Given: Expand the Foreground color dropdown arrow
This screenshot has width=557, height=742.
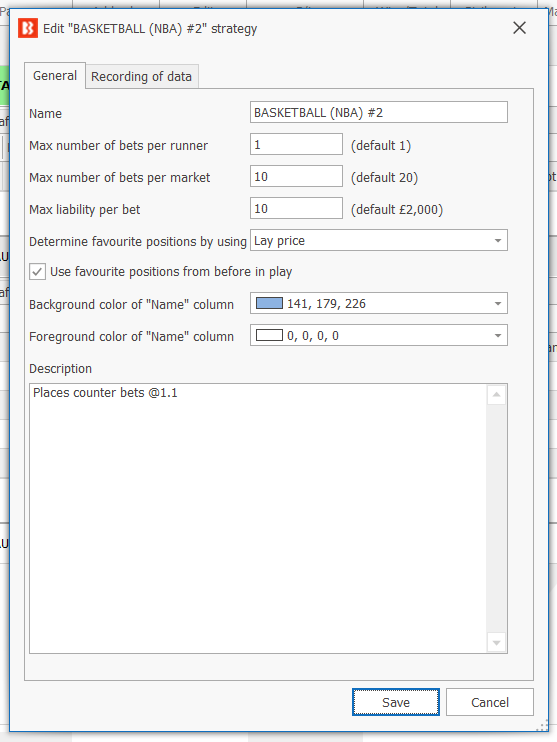Looking at the screenshot, I should [x=497, y=336].
